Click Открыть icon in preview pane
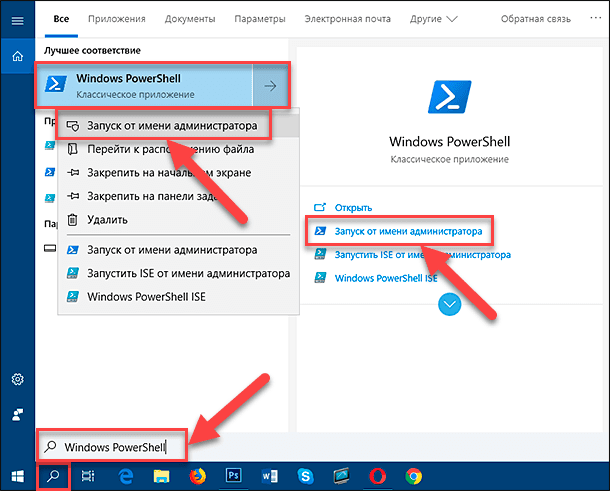Screen dimensions: 610x491 point(320,207)
